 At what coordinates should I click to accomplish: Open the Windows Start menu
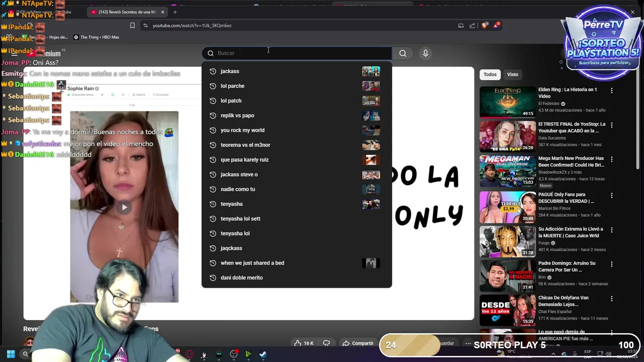[x=11, y=354]
